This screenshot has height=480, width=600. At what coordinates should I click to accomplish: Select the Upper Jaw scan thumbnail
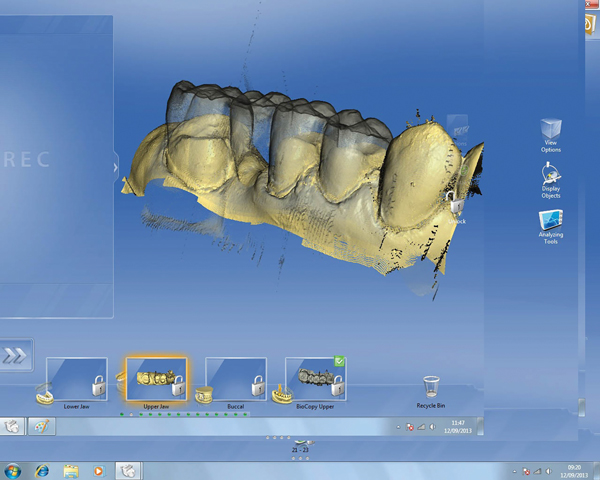pyautogui.click(x=155, y=379)
